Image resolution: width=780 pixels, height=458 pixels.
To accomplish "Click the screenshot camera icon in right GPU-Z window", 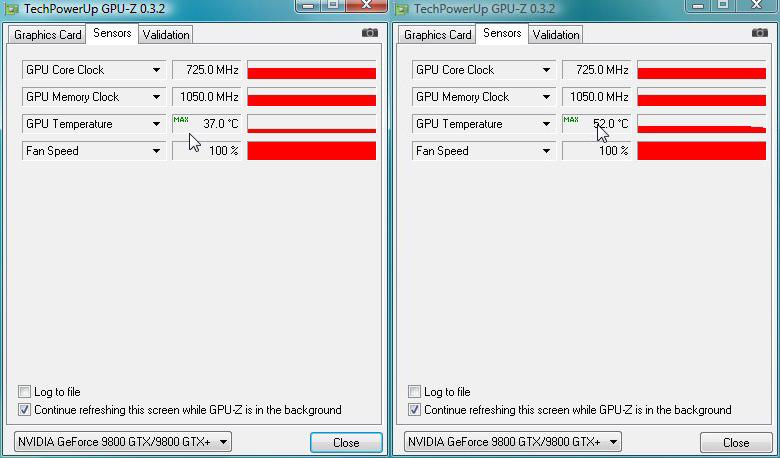I will [x=760, y=33].
